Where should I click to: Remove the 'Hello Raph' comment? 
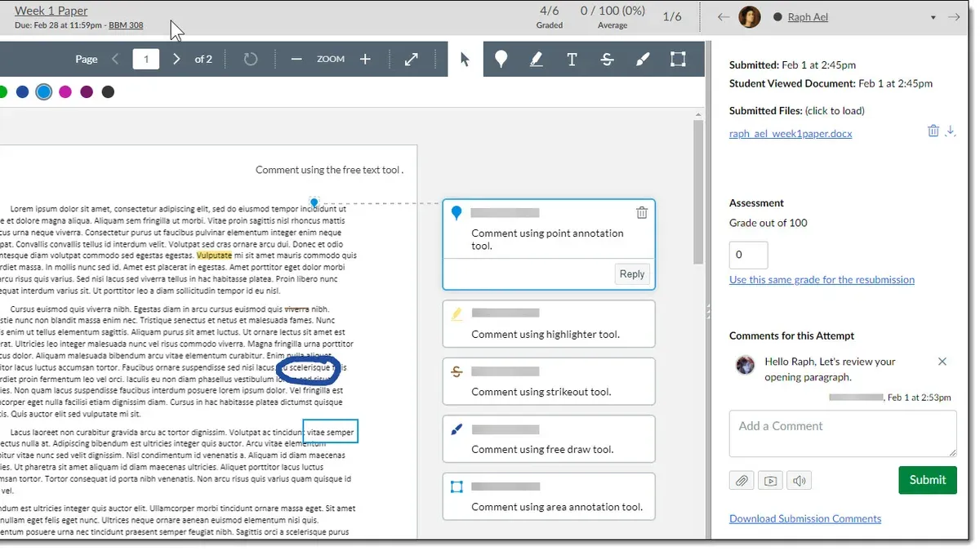(x=942, y=362)
